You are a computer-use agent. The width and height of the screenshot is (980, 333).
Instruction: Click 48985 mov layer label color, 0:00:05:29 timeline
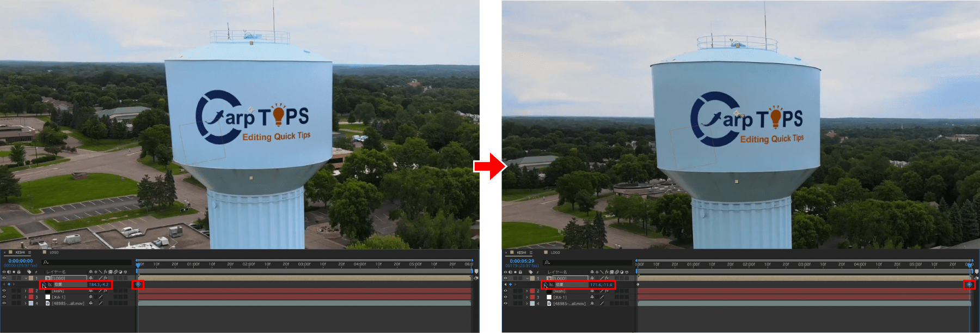point(532,304)
